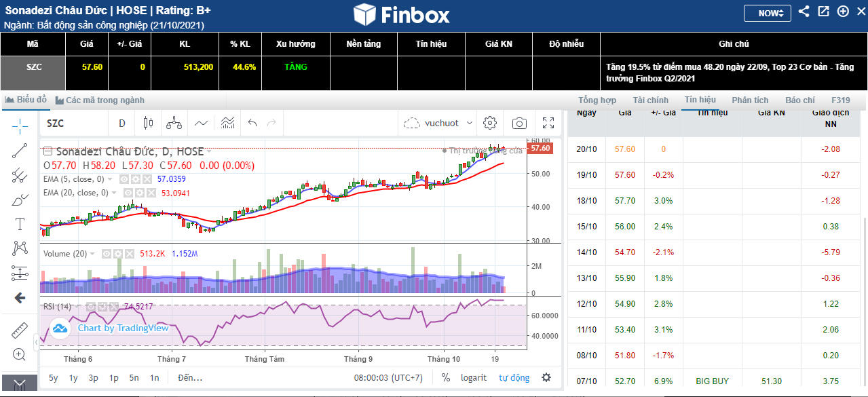This screenshot has width=868, height=397.
Task: Expand the Volume legend arrow
Action: tap(93, 253)
